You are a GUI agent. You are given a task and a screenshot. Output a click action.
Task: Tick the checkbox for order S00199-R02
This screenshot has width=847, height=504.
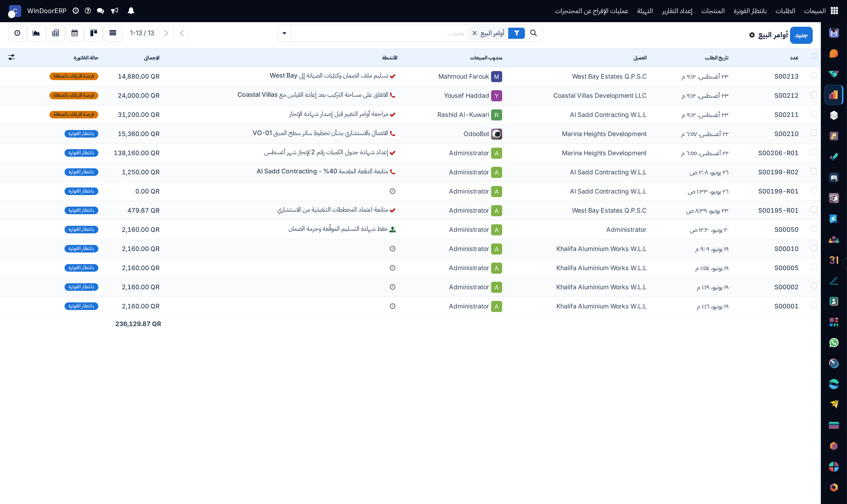[814, 171]
